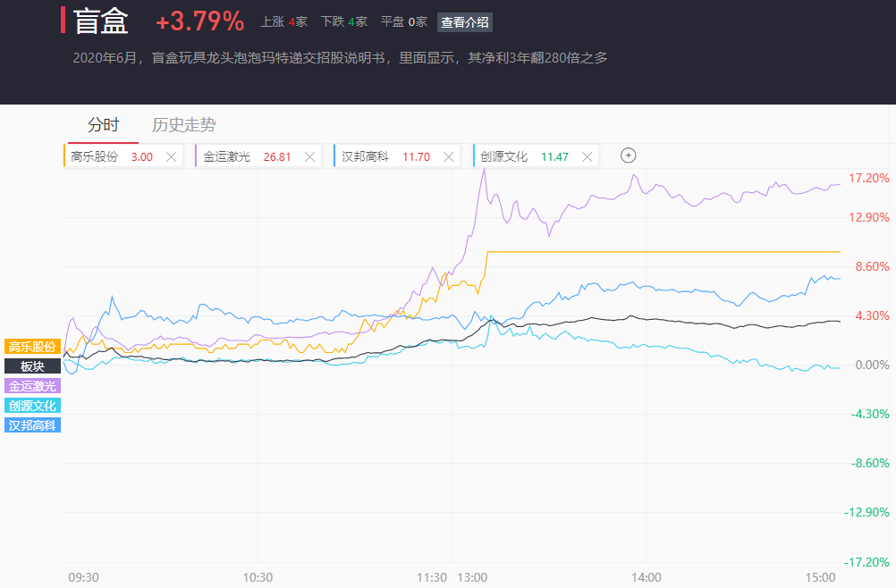Click the 14:00 time axis label
Viewport: 896px width, 588px height.
pos(646,577)
